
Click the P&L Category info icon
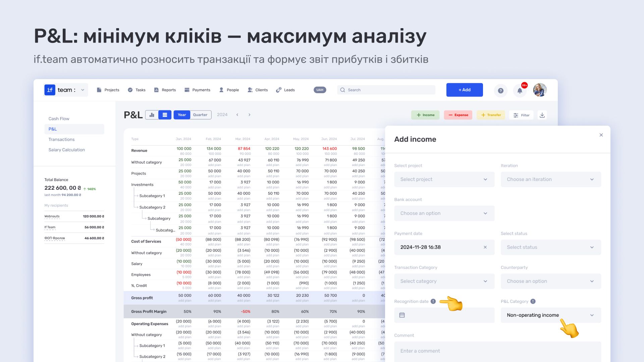point(533,301)
